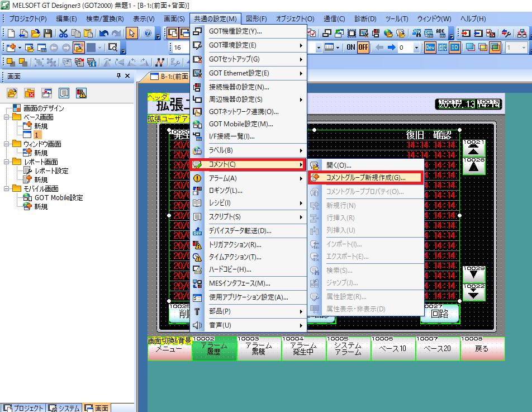Open the オブジェクト(O) menu
Viewport: 532px width, 412px height.
(295, 19)
